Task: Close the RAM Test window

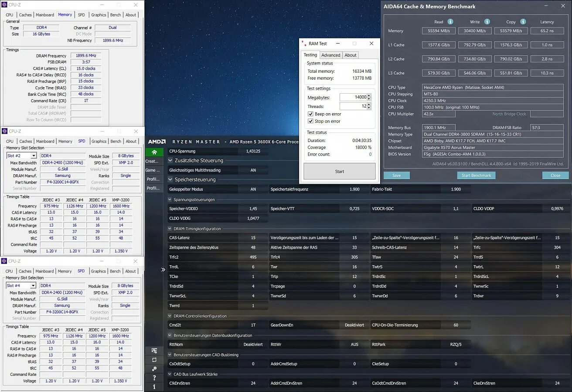Action: (371, 44)
